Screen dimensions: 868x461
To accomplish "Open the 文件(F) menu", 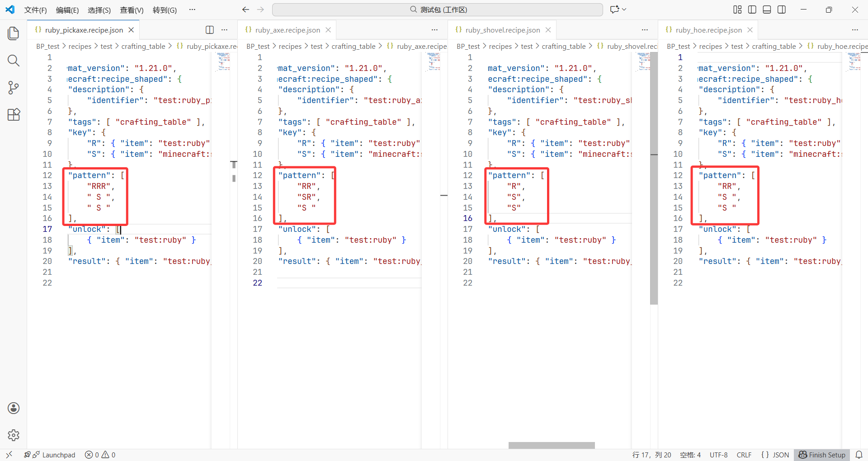I will pos(35,10).
